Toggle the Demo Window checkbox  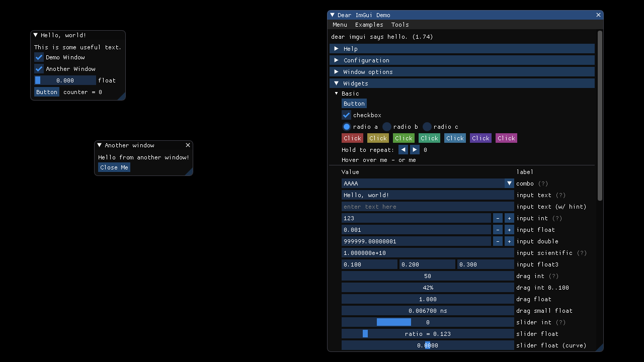click(39, 57)
